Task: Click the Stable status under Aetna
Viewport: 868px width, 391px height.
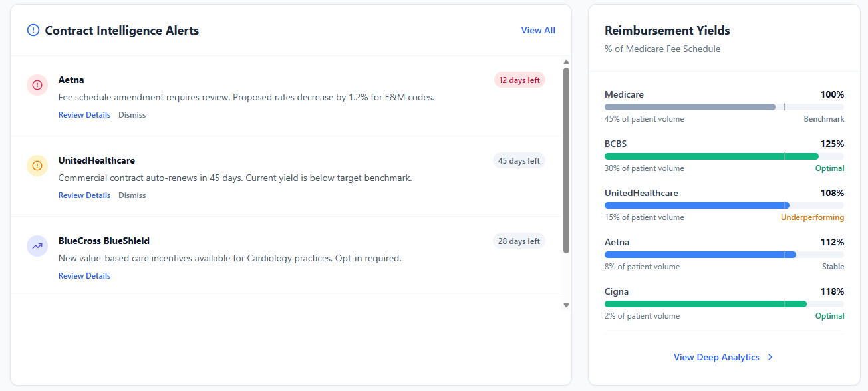Action: point(833,267)
